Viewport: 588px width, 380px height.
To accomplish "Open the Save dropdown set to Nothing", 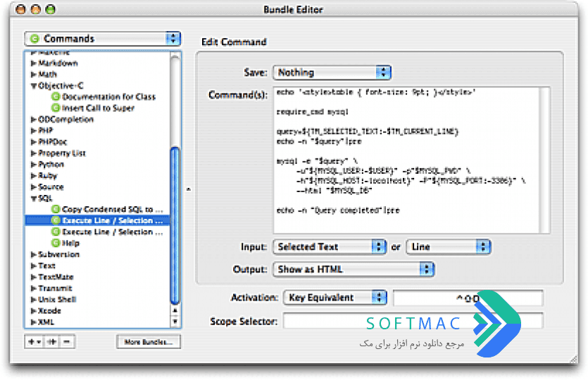I will coord(332,72).
